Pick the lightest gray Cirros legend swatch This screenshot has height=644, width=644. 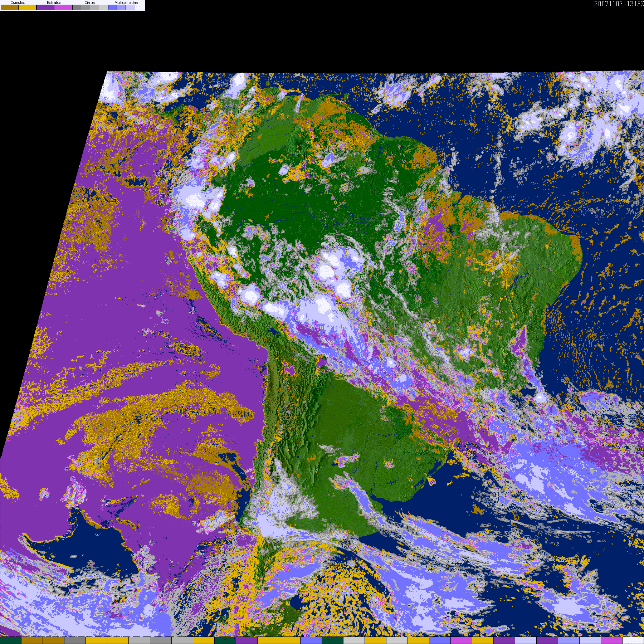pyautogui.click(x=103, y=7)
